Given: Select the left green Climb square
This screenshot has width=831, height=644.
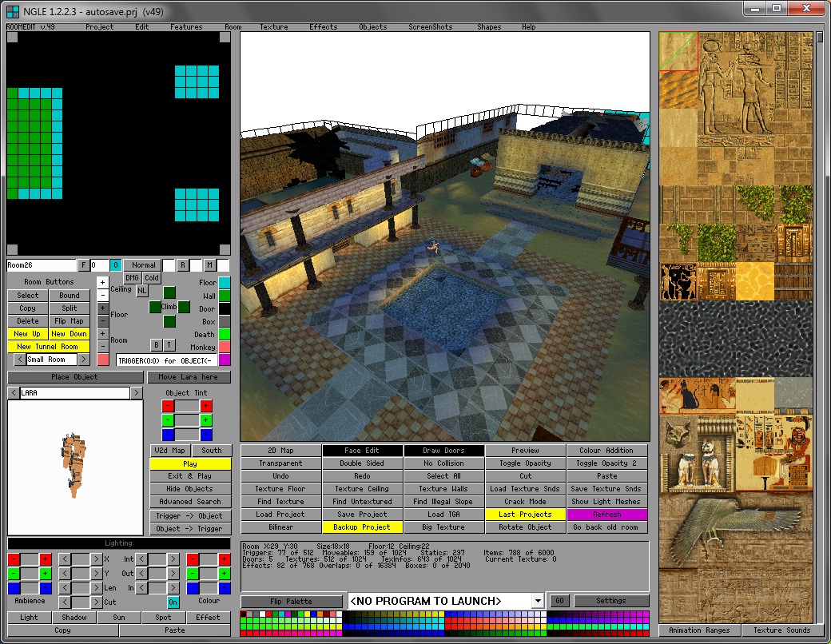Looking at the screenshot, I should (x=155, y=307).
